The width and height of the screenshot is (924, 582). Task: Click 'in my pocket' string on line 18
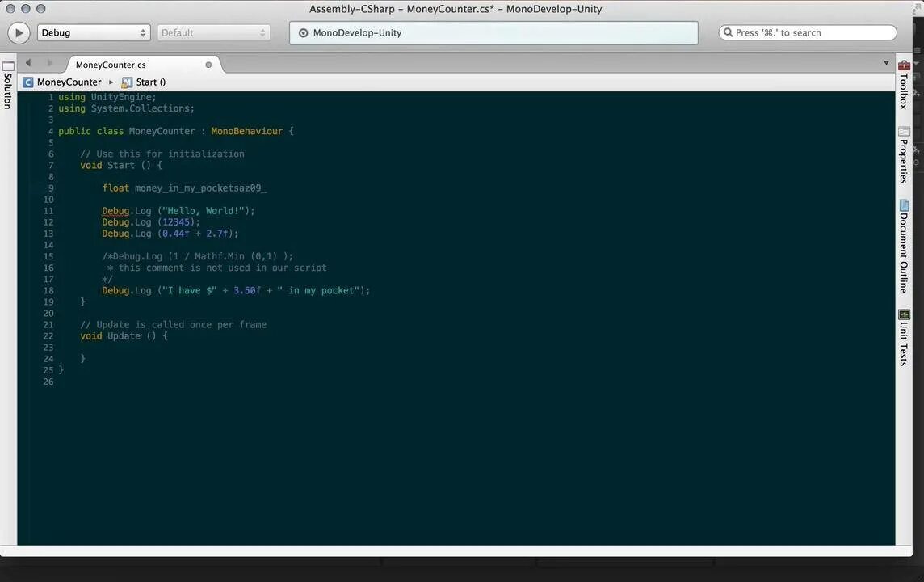click(x=319, y=290)
